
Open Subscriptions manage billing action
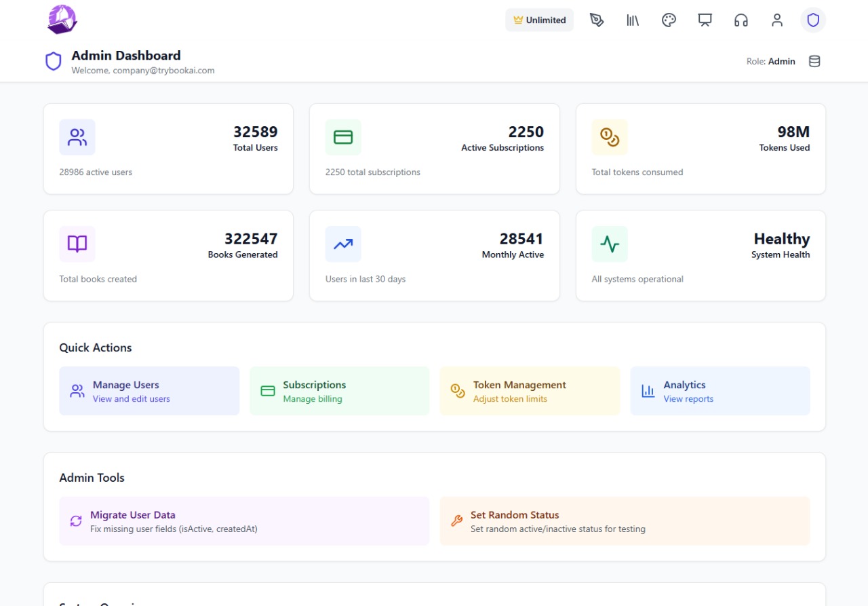(x=339, y=391)
